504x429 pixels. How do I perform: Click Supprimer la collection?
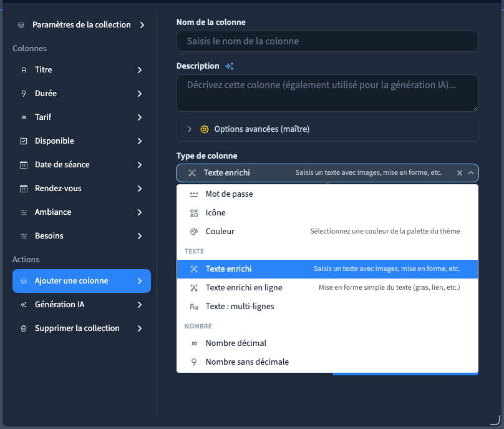pos(82,328)
